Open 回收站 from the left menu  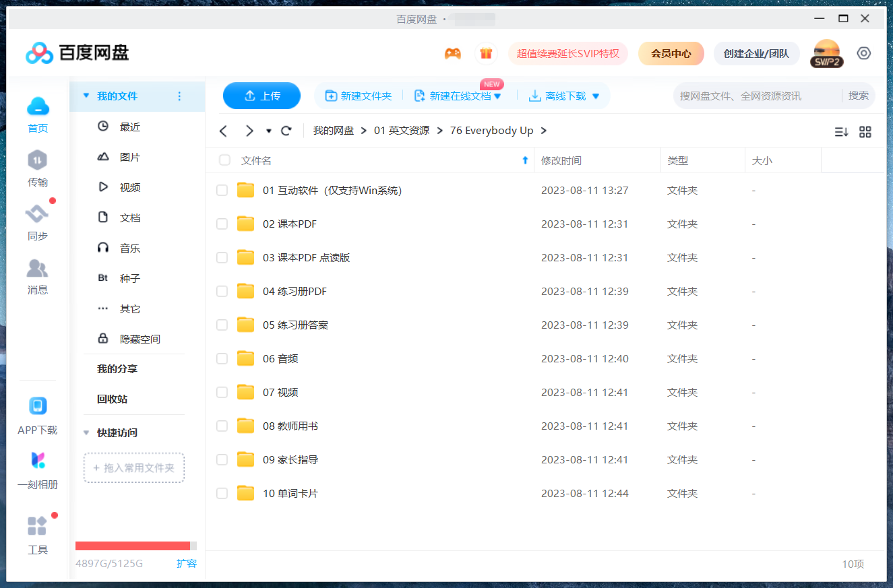click(112, 399)
